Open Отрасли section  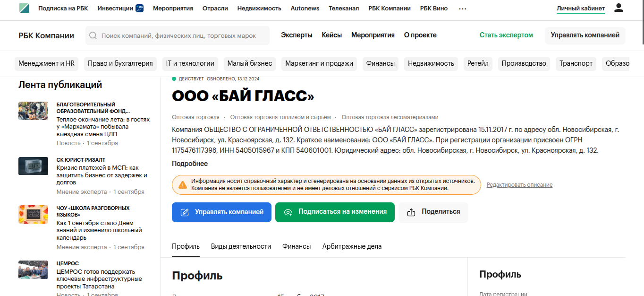215,9
